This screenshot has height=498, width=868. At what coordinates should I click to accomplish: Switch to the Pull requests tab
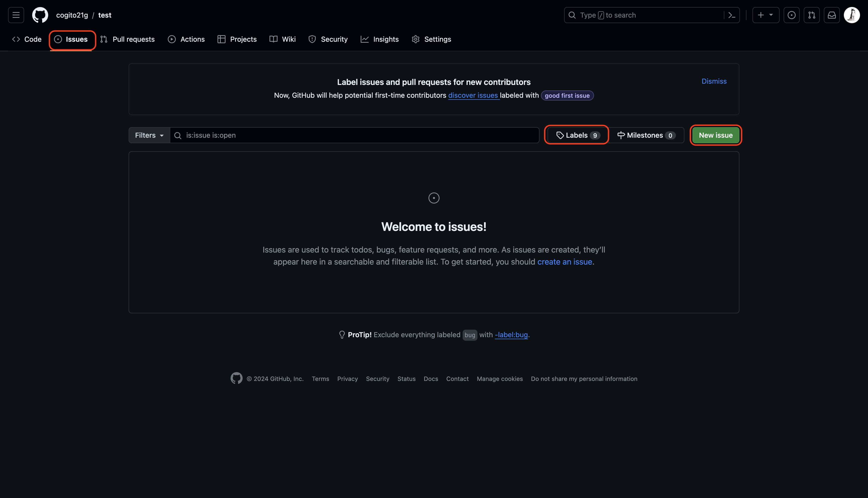pyautogui.click(x=128, y=39)
